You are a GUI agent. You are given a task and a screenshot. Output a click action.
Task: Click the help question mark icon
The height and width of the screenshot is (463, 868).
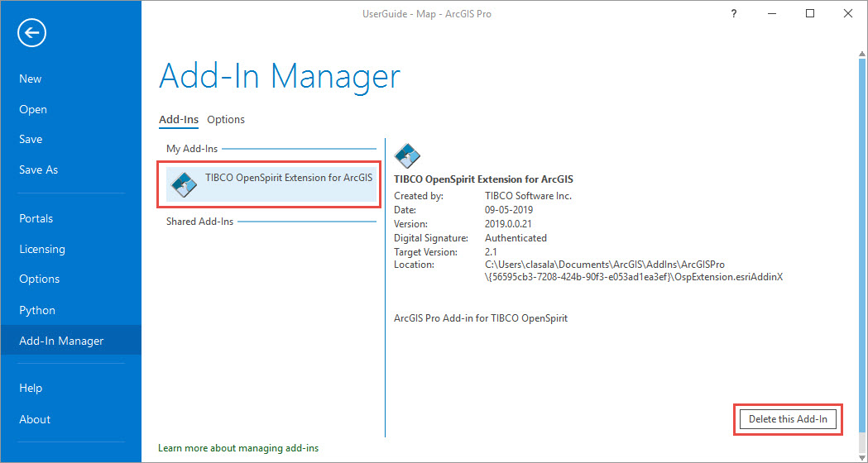[733, 14]
